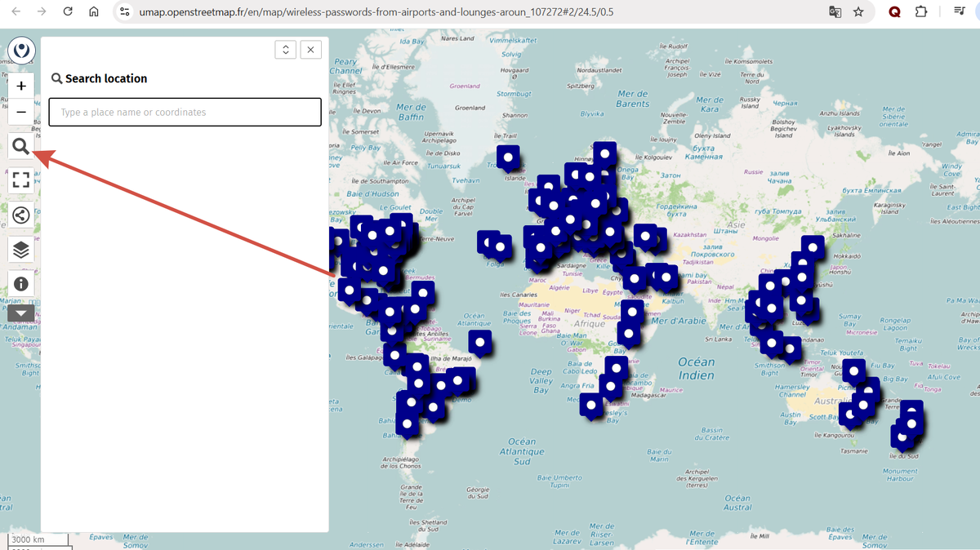980x550 pixels.
Task: Open the Extensions puzzle icon
Action: [921, 12]
